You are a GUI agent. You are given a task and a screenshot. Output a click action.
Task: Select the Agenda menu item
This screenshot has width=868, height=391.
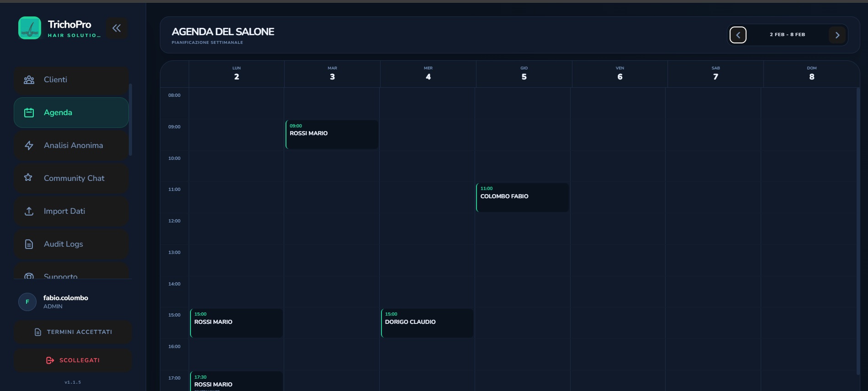(x=71, y=112)
